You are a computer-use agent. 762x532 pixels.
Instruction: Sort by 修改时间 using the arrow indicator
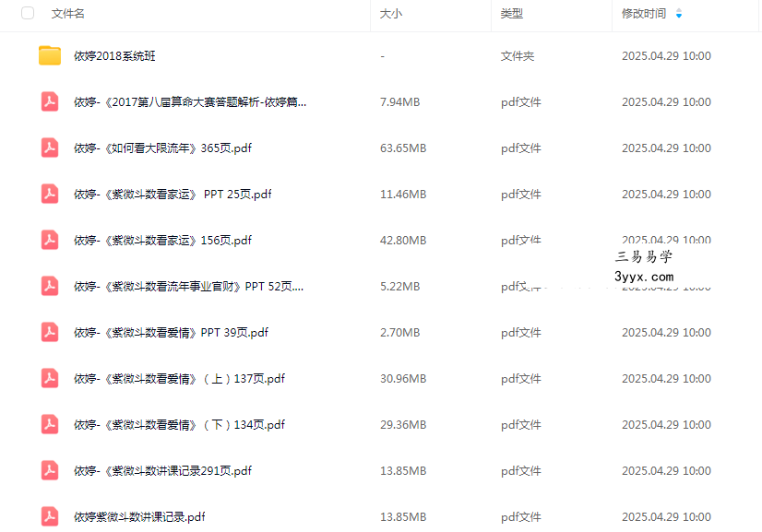pos(679,14)
